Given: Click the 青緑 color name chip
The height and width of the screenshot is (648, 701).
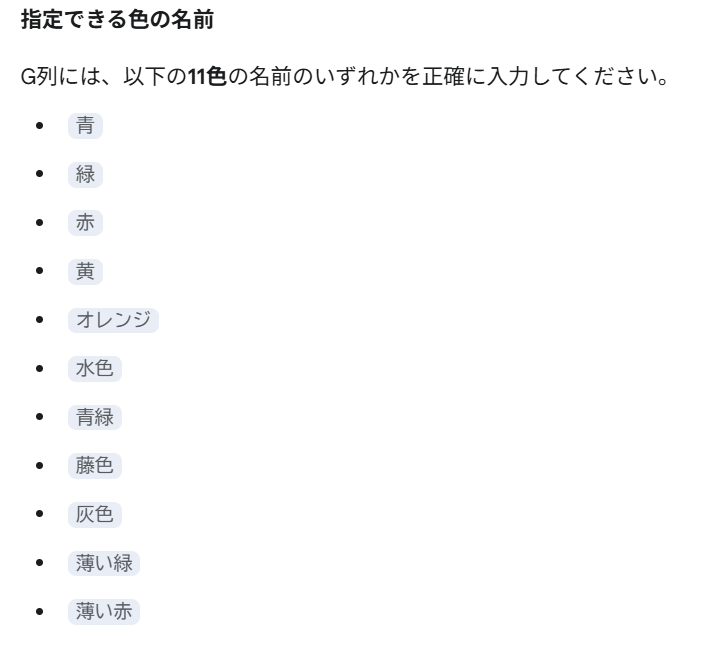Looking at the screenshot, I should (95, 416).
